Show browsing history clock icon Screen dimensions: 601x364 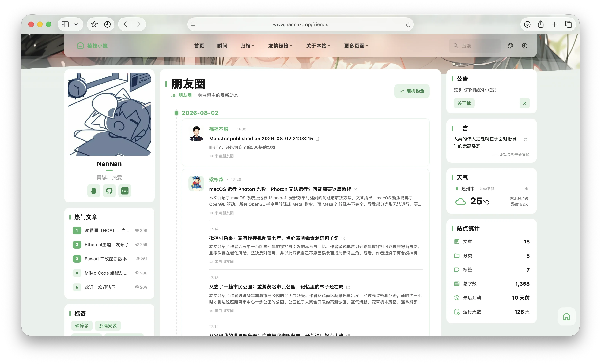107,24
